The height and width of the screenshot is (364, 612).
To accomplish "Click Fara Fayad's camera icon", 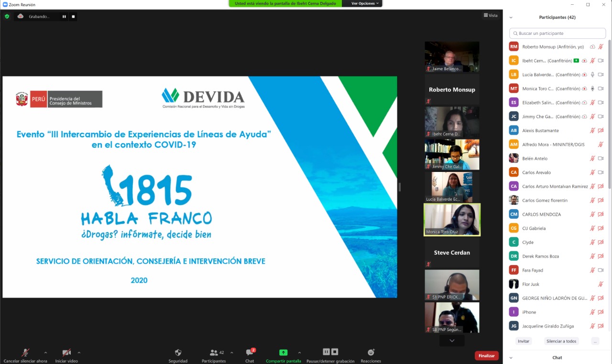I will [601, 270].
